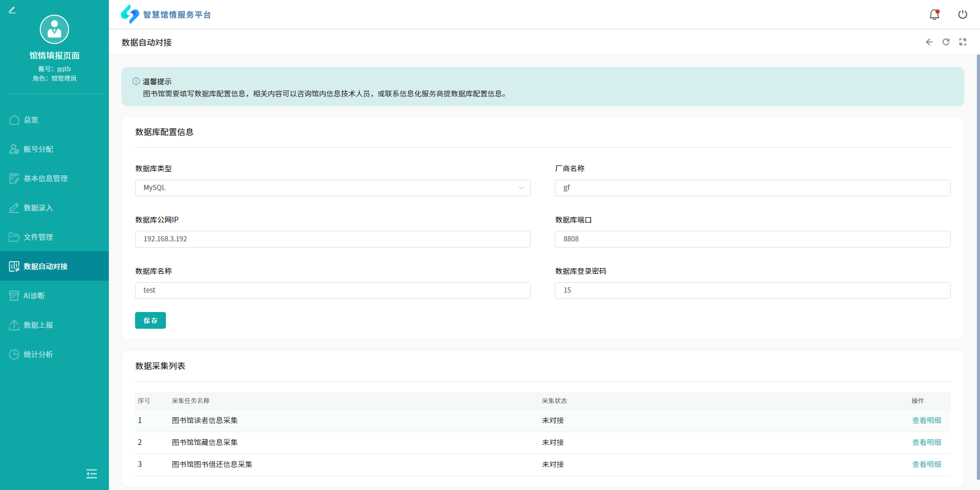980x490 pixels.
Task: Open 总览 in the sidebar
Action: click(x=31, y=120)
